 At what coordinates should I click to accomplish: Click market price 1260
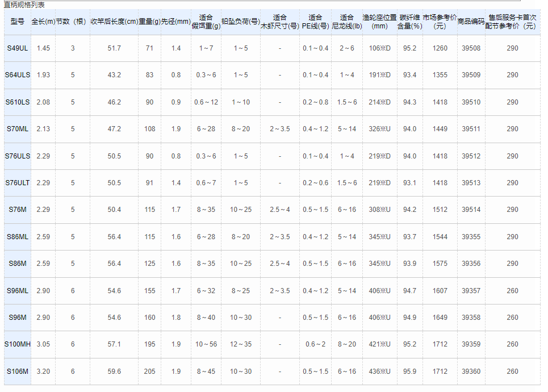point(440,48)
